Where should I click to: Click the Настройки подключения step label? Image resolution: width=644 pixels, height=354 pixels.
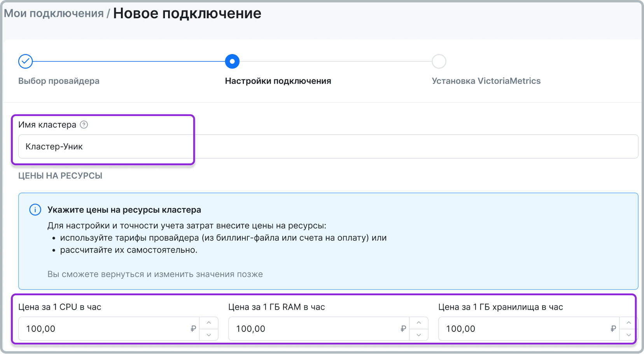(x=278, y=81)
